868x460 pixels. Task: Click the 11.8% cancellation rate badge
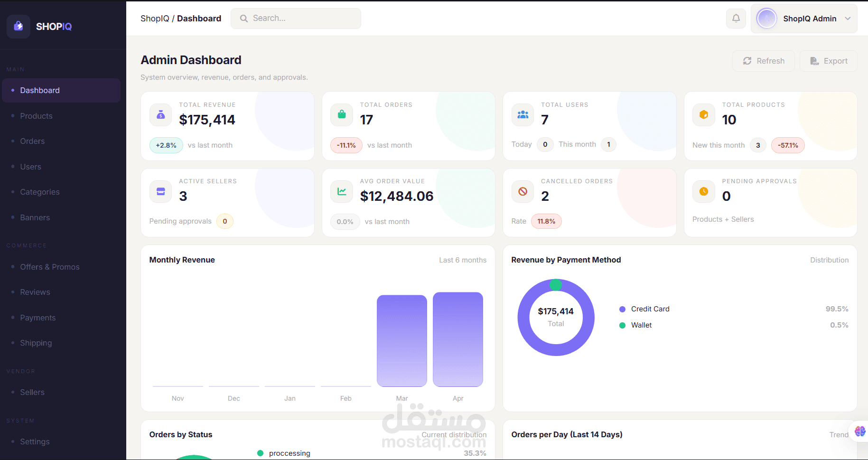point(546,221)
